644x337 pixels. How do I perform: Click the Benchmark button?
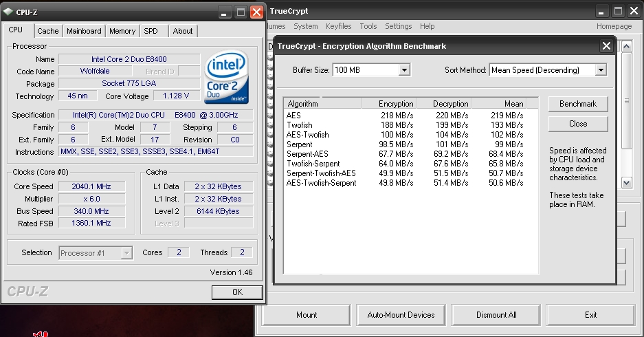coord(578,104)
